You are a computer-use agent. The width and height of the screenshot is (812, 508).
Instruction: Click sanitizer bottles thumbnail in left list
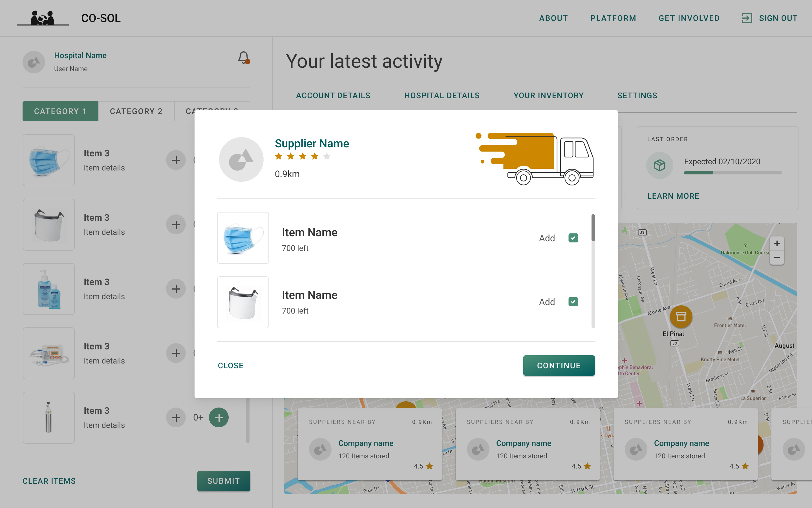click(x=49, y=289)
